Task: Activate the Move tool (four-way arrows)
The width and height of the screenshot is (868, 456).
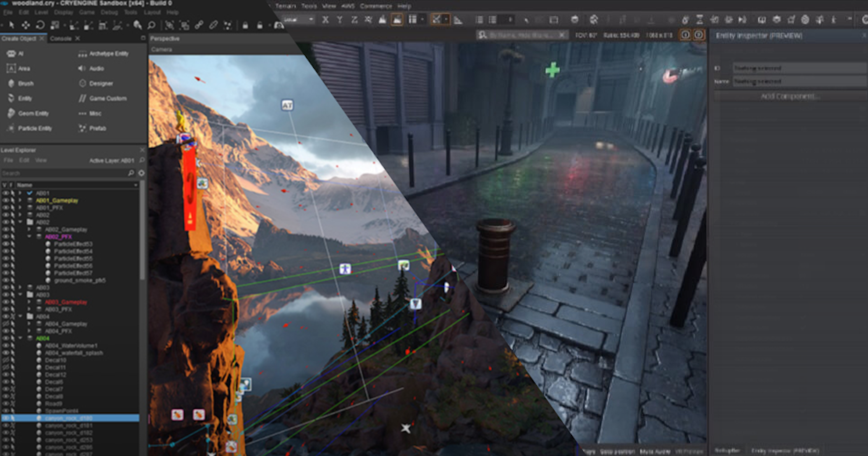Action: pyautogui.click(x=26, y=25)
